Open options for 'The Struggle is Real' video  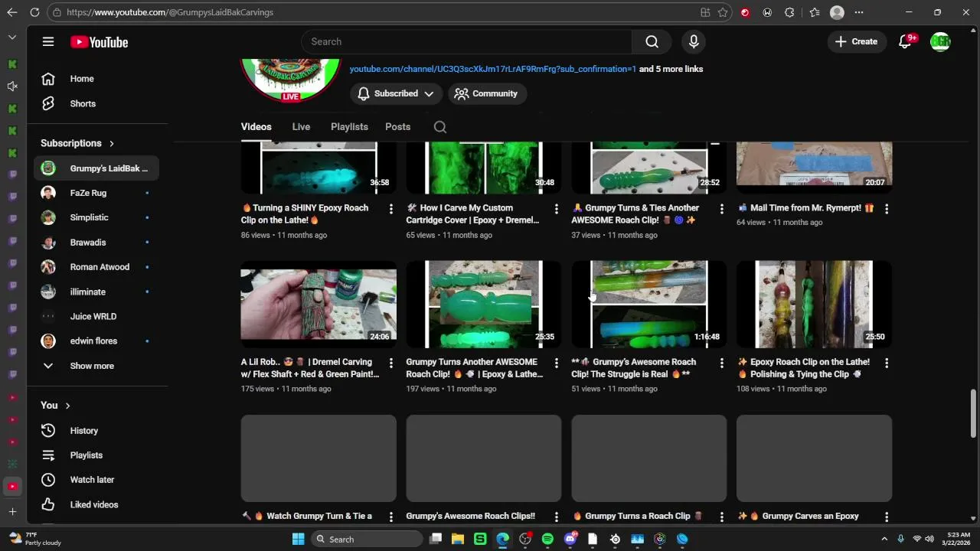pos(721,363)
